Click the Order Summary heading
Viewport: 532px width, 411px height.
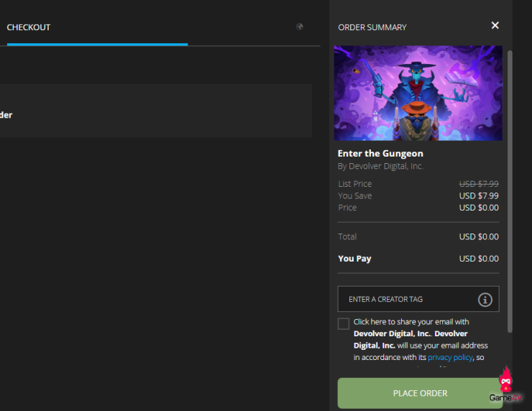[372, 27]
